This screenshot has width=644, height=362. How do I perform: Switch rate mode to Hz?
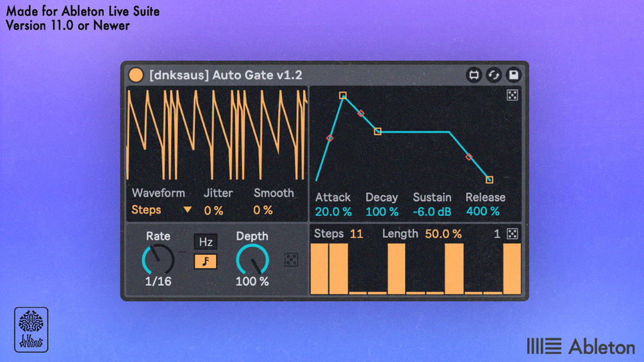pyautogui.click(x=205, y=242)
